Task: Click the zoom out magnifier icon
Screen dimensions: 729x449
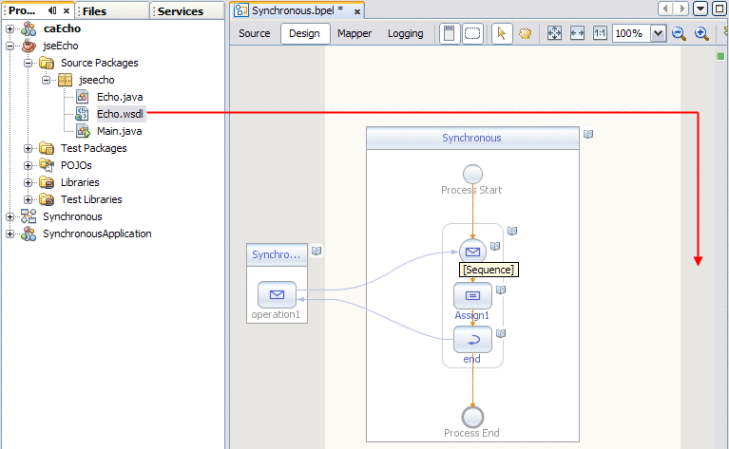Action: pyautogui.click(x=679, y=33)
